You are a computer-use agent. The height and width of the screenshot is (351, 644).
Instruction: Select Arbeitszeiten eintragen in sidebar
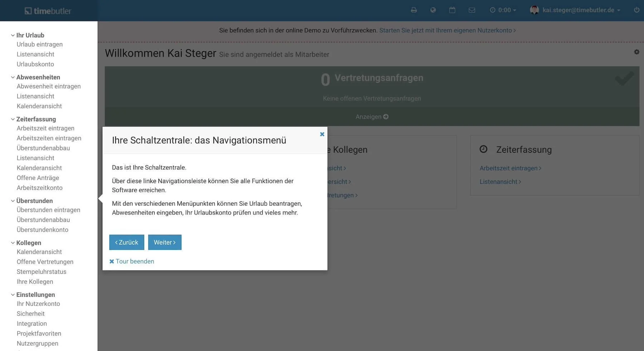click(x=49, y=138)
